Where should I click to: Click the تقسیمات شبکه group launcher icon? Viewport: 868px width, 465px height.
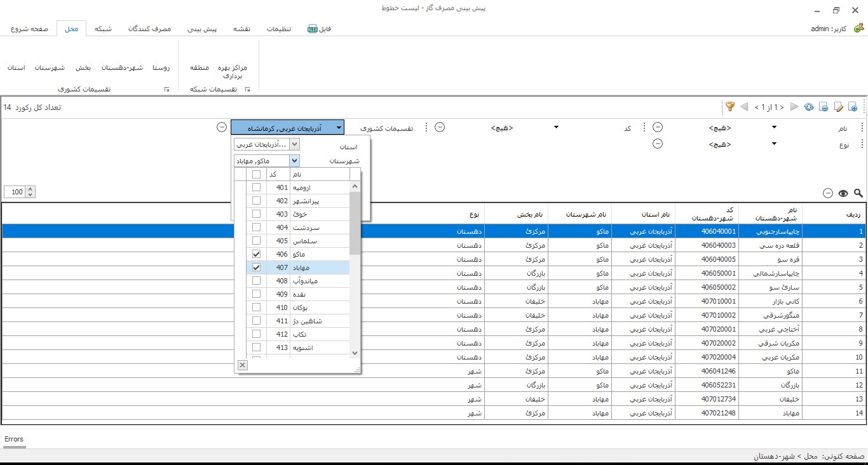[247, 90]
